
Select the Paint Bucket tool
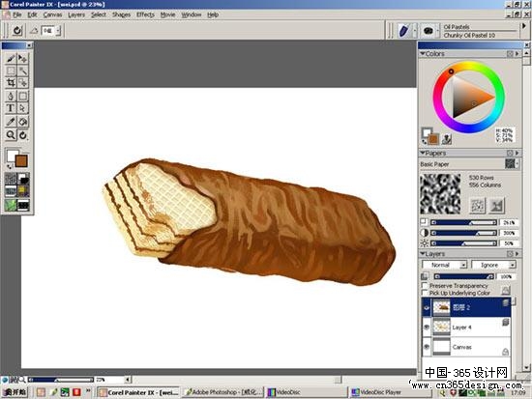pyautogui.click(x=23, y=122)
